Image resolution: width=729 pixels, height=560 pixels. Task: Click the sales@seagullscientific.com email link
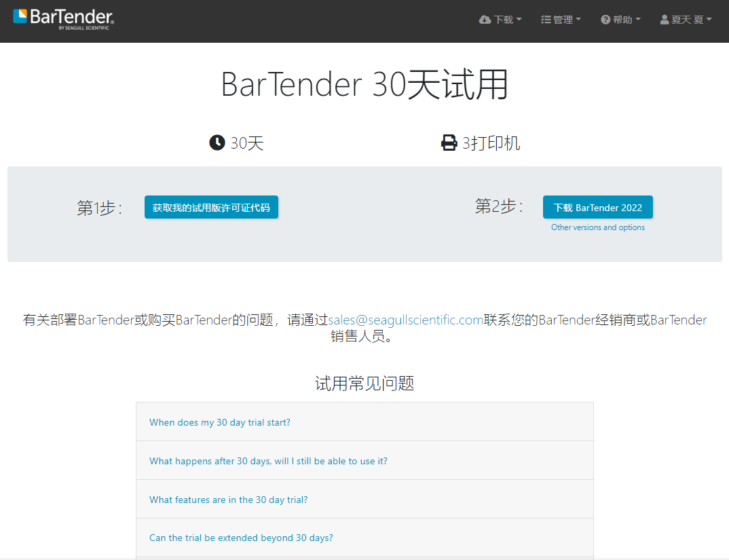pos(406,320)
